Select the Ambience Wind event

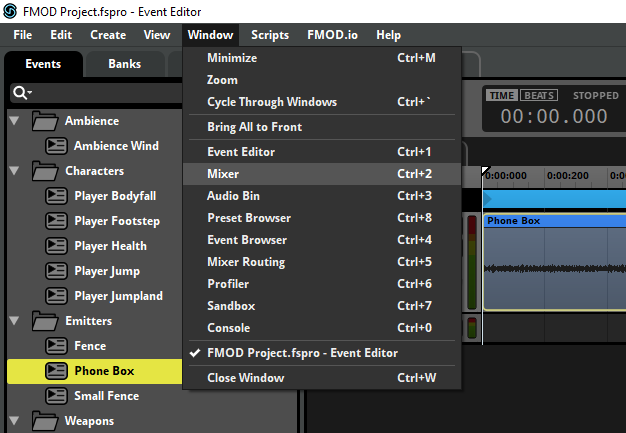[x=116, y=146]
